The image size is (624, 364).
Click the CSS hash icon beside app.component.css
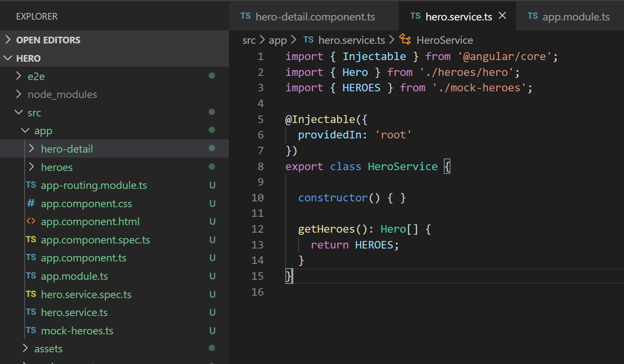[x=31, y=203]
